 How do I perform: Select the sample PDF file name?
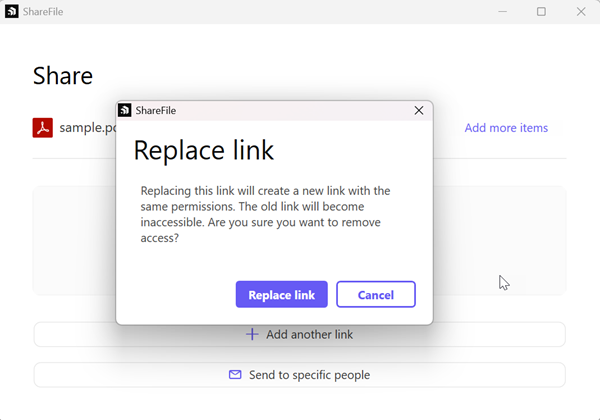(87, 128)
